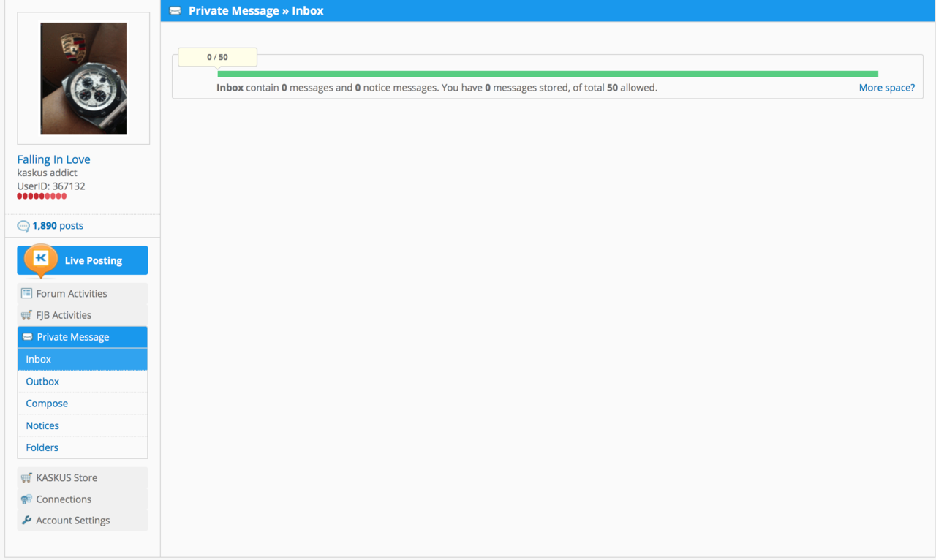This screenshot has height=560, width=936.
Task: Click the red reputation dots bar
Action: (42, 196)
